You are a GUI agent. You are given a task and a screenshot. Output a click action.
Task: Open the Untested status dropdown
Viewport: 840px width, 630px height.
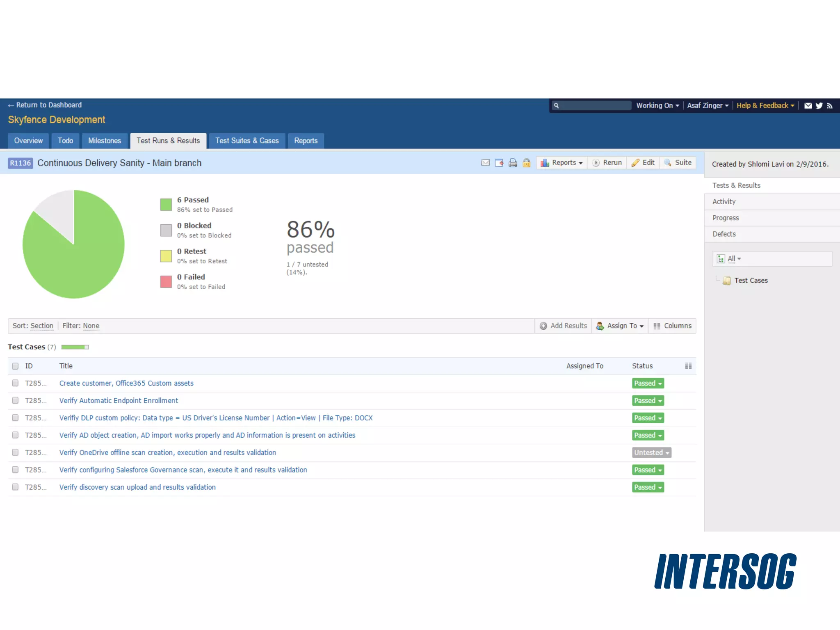pos(651,452)
